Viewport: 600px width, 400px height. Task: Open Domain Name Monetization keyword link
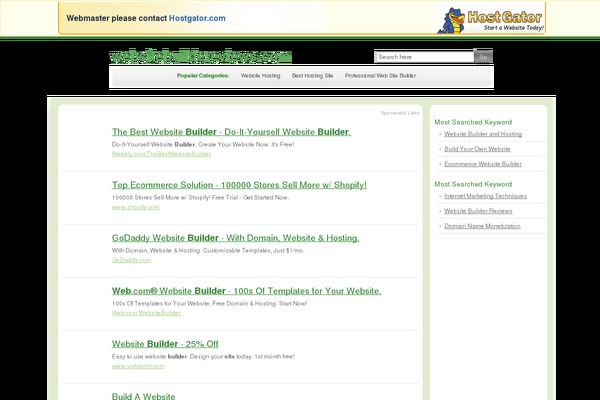click(482, 226)
